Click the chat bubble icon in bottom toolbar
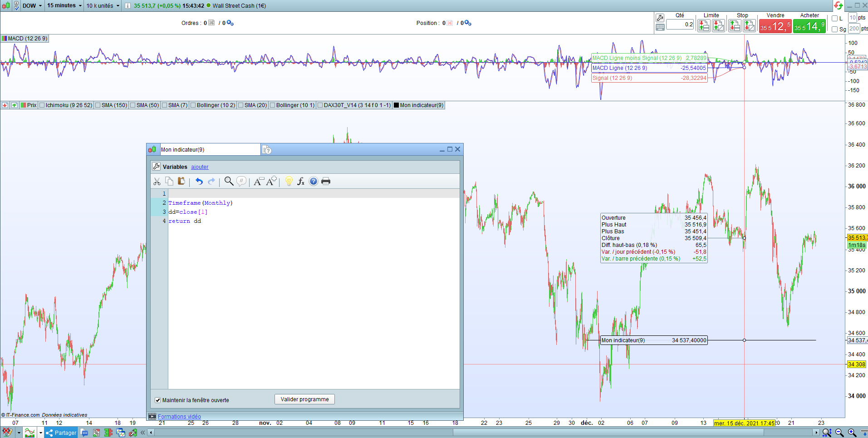 point(84,433)
